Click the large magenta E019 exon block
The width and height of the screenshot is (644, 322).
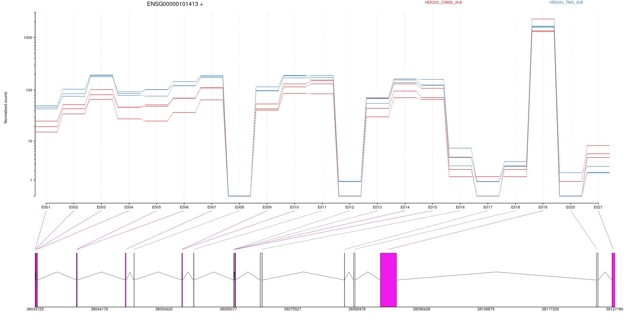click(388, 280)
